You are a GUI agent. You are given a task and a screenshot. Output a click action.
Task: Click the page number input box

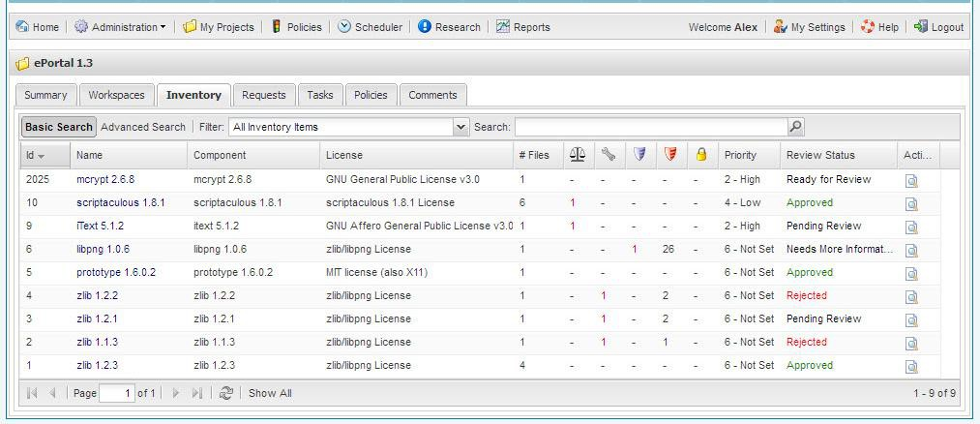pyautogui.click(x=116, y=393)
